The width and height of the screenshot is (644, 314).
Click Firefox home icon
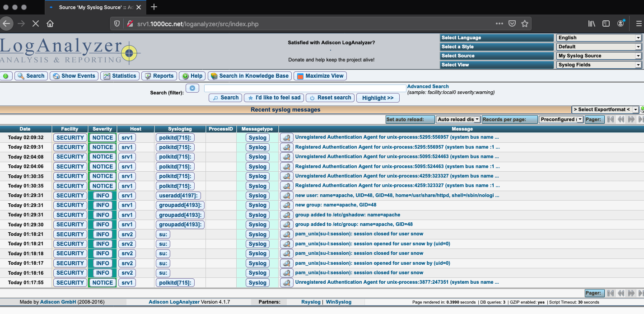click(x=50, y=23)
